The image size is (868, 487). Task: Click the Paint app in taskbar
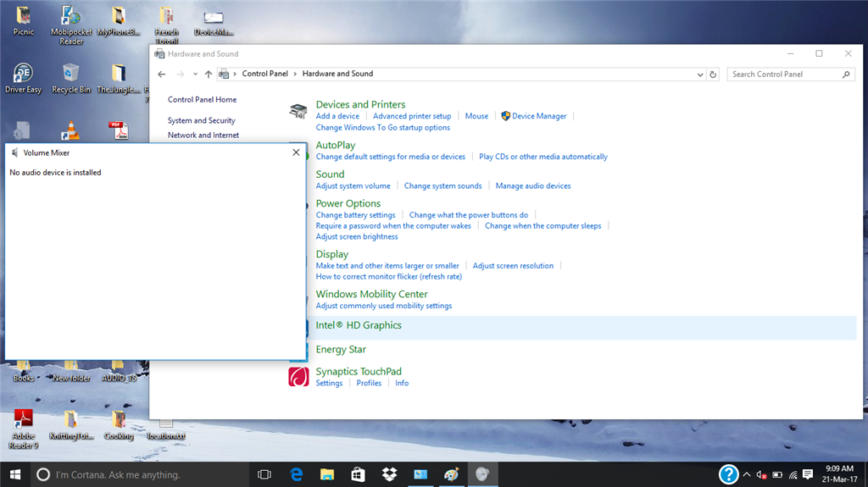point(451,475)
